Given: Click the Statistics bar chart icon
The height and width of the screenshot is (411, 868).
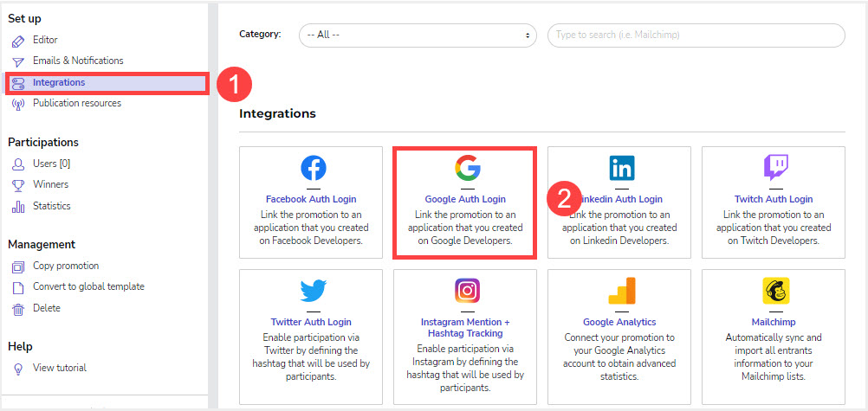Looking at the screenshot, I should pyautogui.click(x=18, y=207).
